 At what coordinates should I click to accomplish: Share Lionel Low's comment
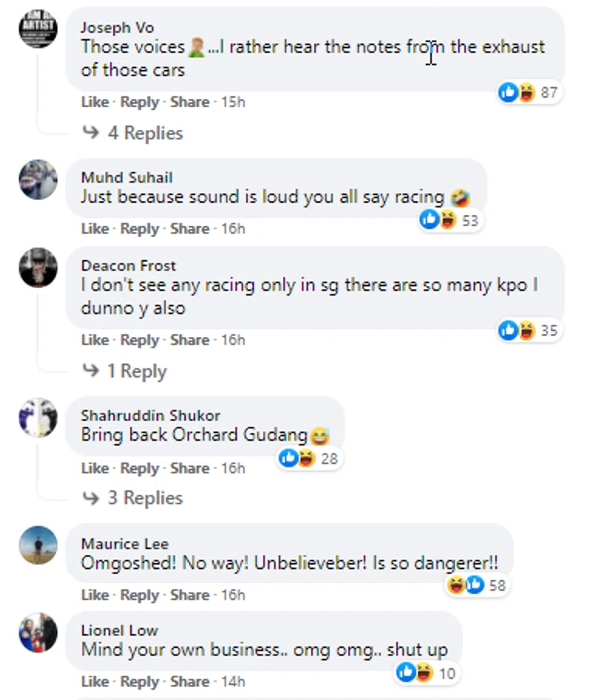point(189,682)
